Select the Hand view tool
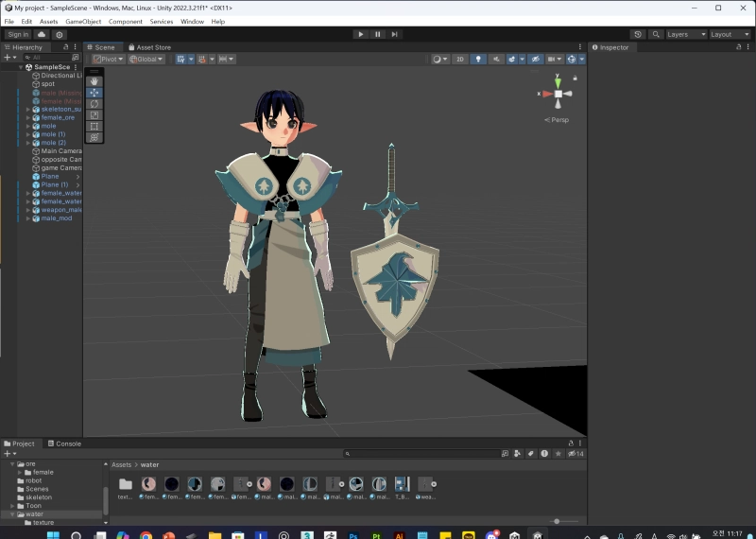The width and height of the screenshot is (756, 539). tap(94, 81)
